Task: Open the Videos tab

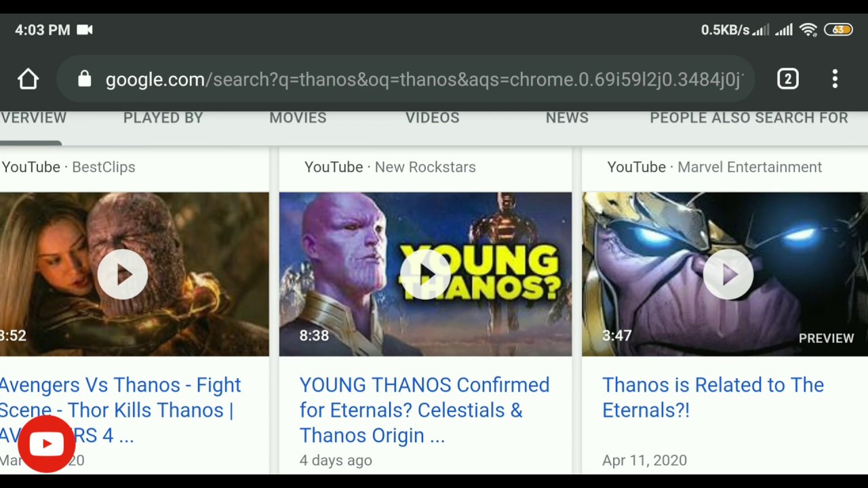Action: 433,118
